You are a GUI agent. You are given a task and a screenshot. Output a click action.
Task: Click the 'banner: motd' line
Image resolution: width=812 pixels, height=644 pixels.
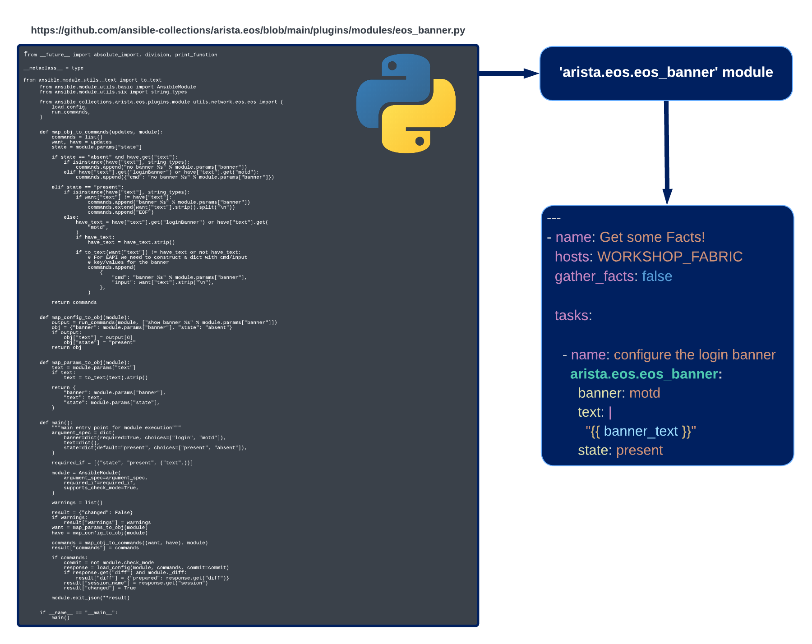(618, 393)
